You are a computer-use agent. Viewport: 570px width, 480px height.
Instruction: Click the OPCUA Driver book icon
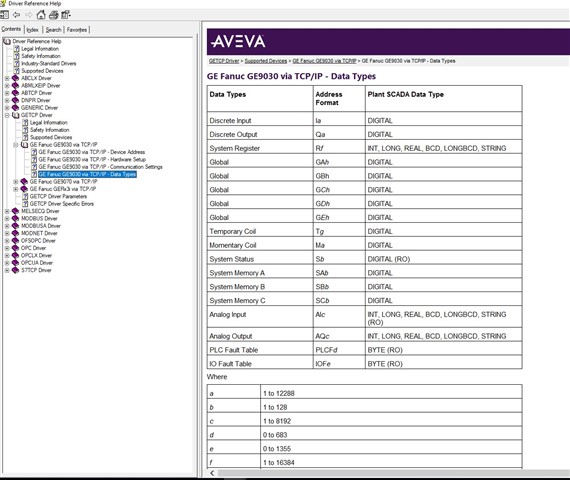coord(15,263)
